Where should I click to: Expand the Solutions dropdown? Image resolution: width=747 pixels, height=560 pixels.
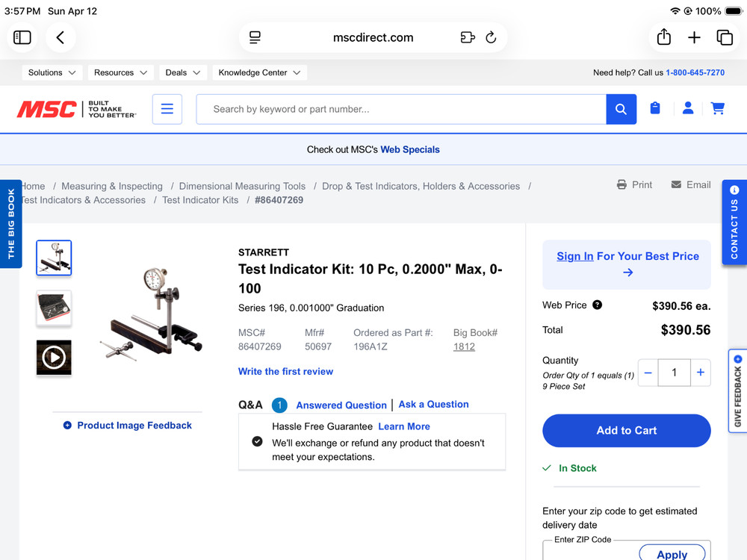coord(52,72)
